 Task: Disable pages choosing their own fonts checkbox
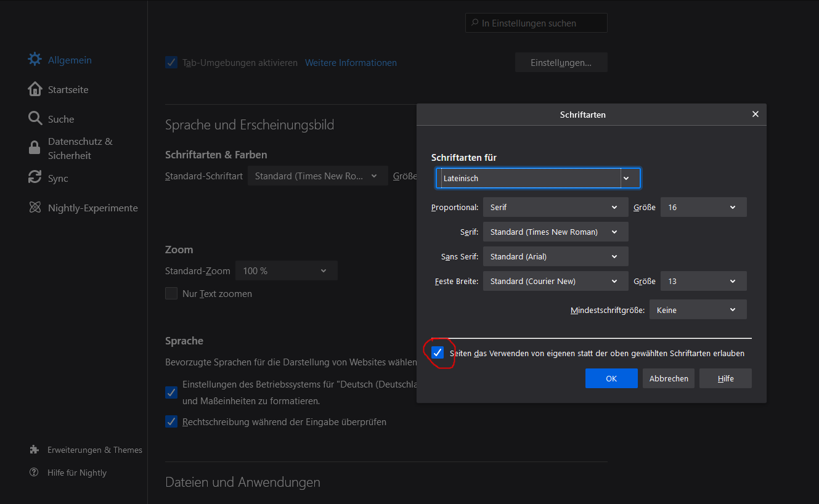(438, 353)
